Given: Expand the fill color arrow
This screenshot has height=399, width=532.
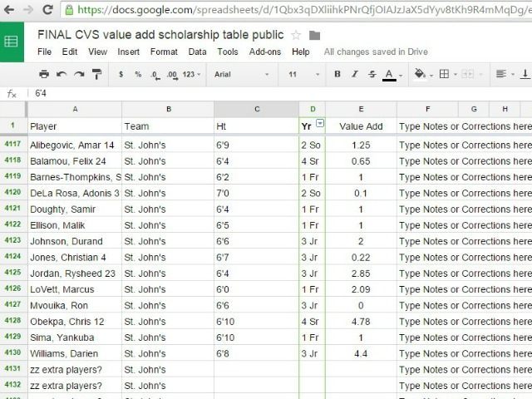Looking at the screenshot, I should click(431, 75).
